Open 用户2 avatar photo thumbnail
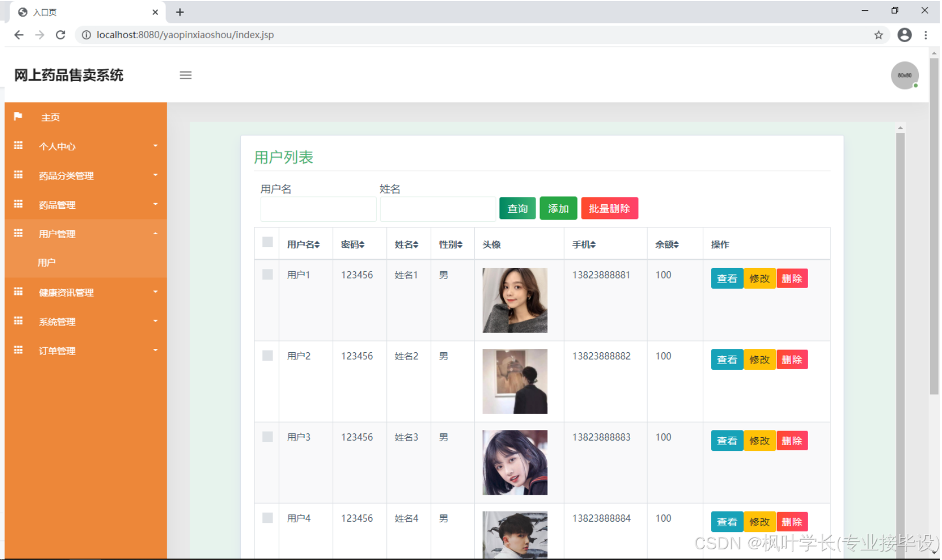The height and width of the screenshot is (560, 942). (515, 381)
